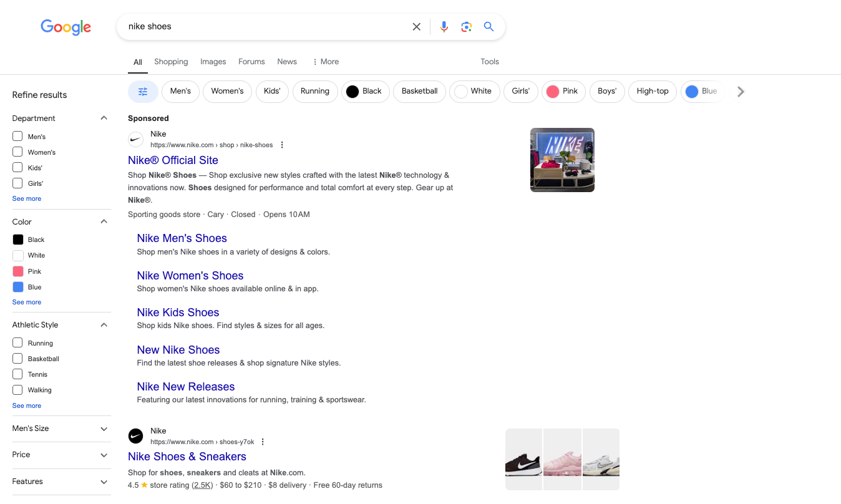Select the Pink color swatch filter
Image resolution: width=841 pixels, height=504 pixels.
point(18,271)
